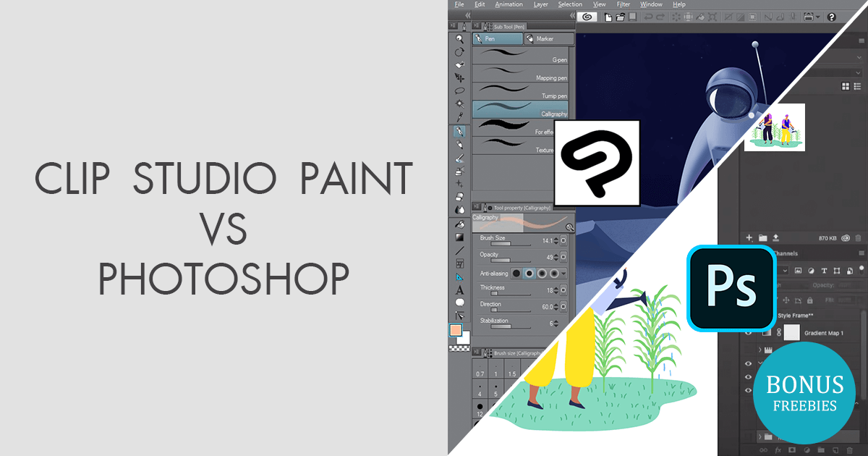
Task: Select the Magnifier zoom tool
Action: pyautogui.click(x=459, y=38)
